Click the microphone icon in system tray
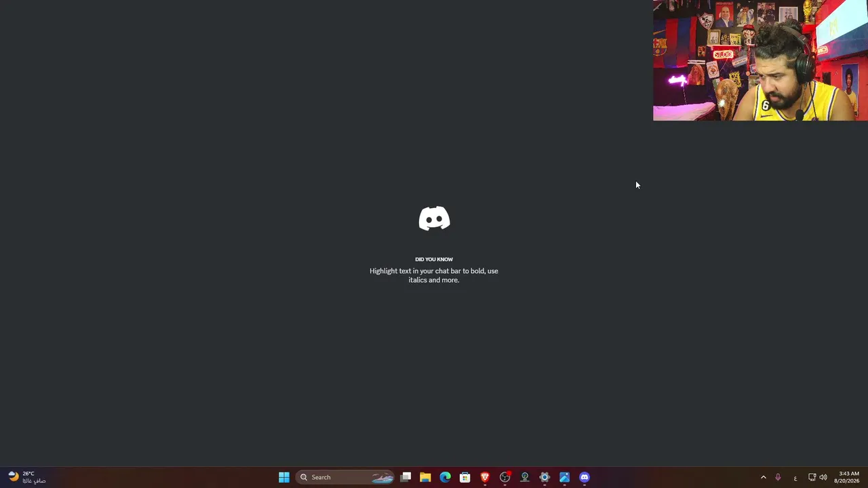Image resolution: width=868 pixels, height=488 pixels. pyautogui.click(x=778, y=477)
